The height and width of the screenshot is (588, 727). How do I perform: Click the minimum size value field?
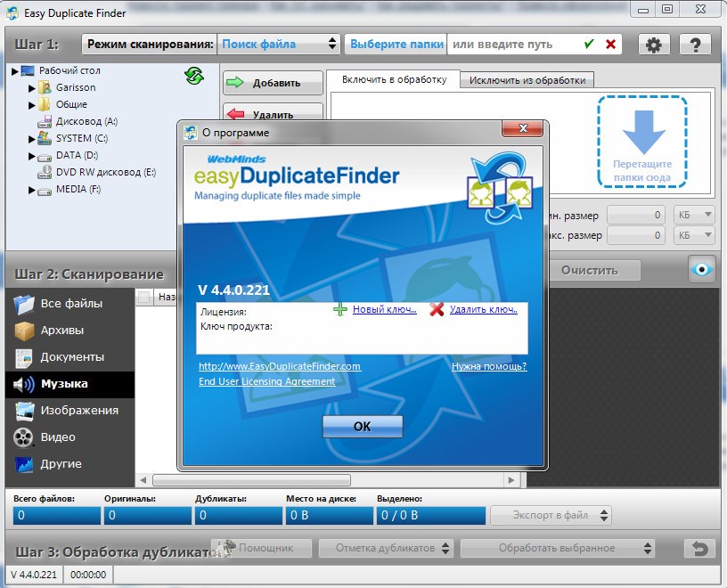click(x=635, y=215)
